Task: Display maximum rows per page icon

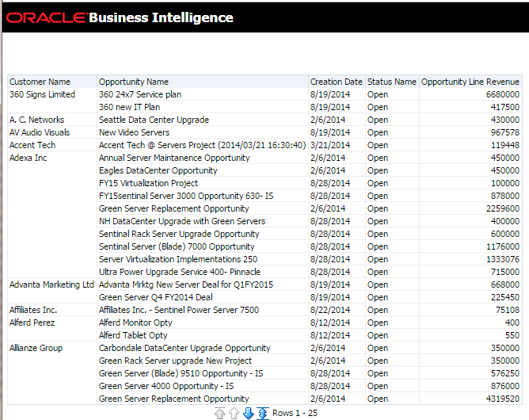Action: (263, 413)
